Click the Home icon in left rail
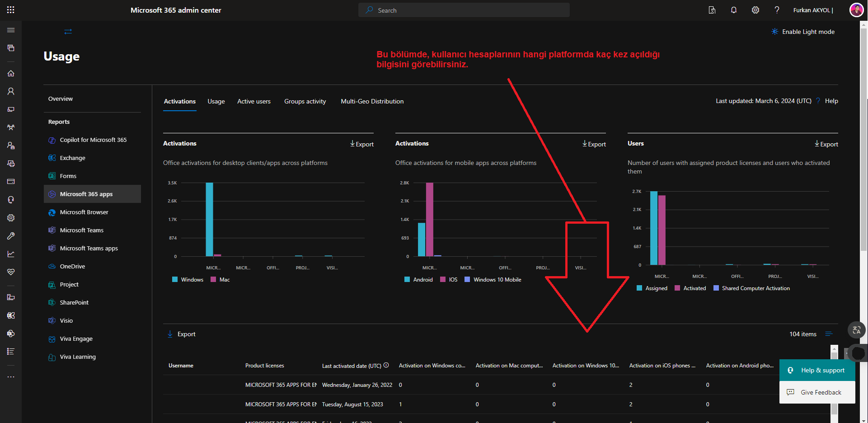 (11, 73)
